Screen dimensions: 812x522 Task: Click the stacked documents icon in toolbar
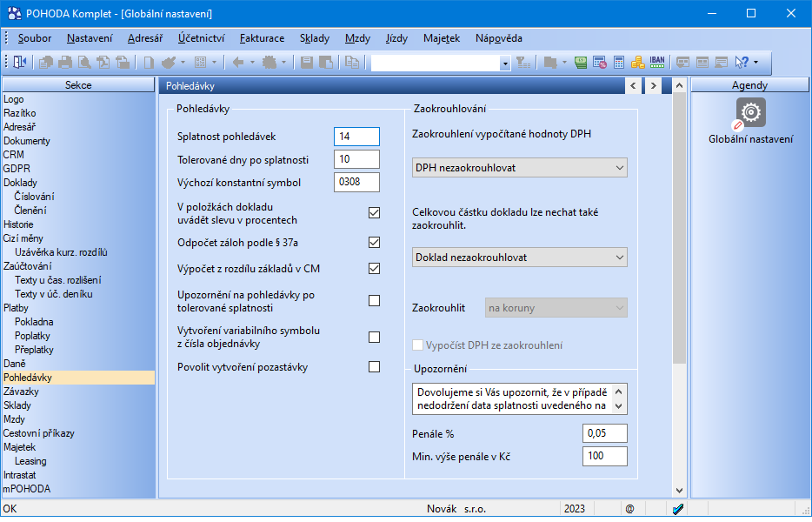click(x=46, y=63)
